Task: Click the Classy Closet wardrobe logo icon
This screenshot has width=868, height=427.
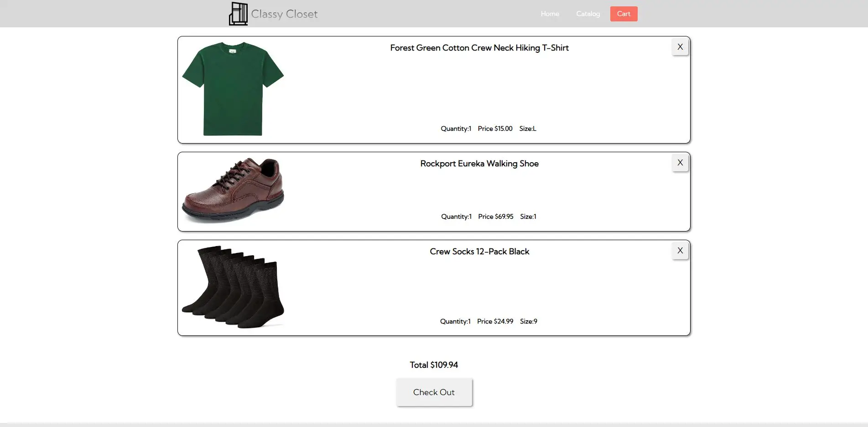Action: coord(238,14)
